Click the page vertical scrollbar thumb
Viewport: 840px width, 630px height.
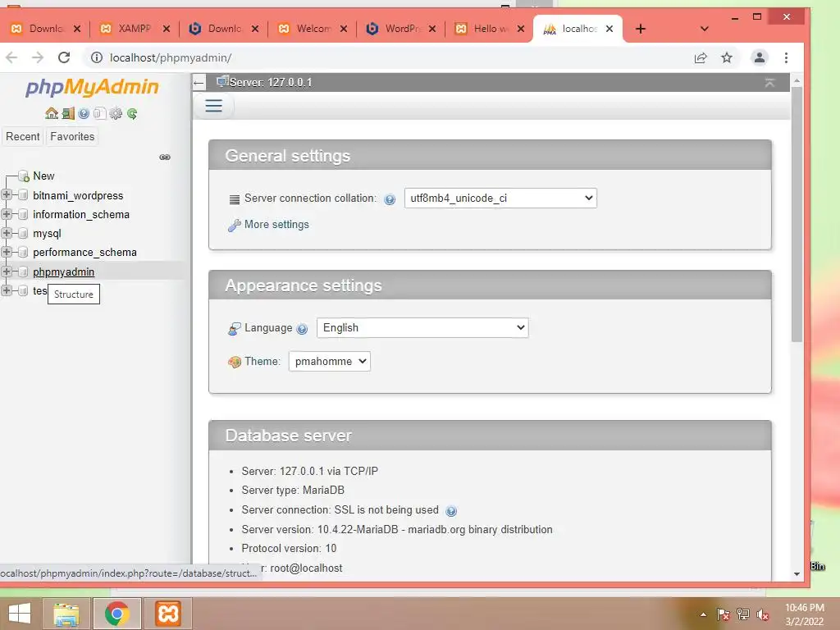[x=797, y=214]
